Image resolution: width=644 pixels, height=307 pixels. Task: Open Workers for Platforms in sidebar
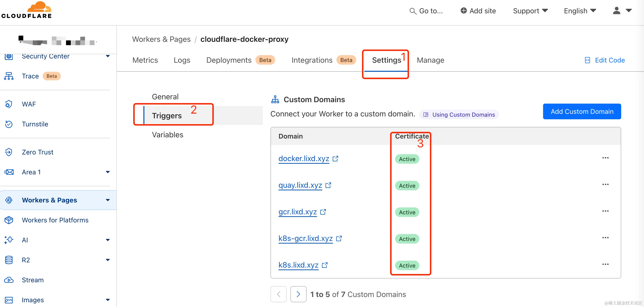[x=55, y=220]
